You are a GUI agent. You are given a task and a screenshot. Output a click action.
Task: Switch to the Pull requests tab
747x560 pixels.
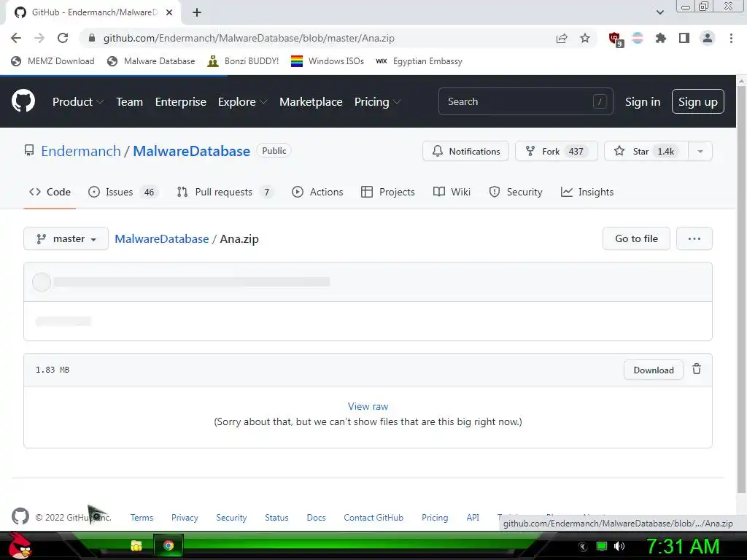[x=225, y=192]
